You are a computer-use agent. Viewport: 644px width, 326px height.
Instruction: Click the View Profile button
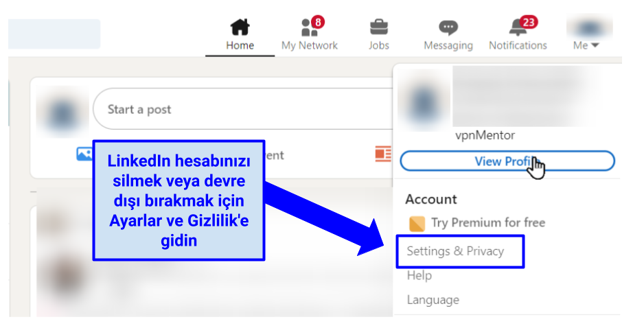click(x=507, y=161)
